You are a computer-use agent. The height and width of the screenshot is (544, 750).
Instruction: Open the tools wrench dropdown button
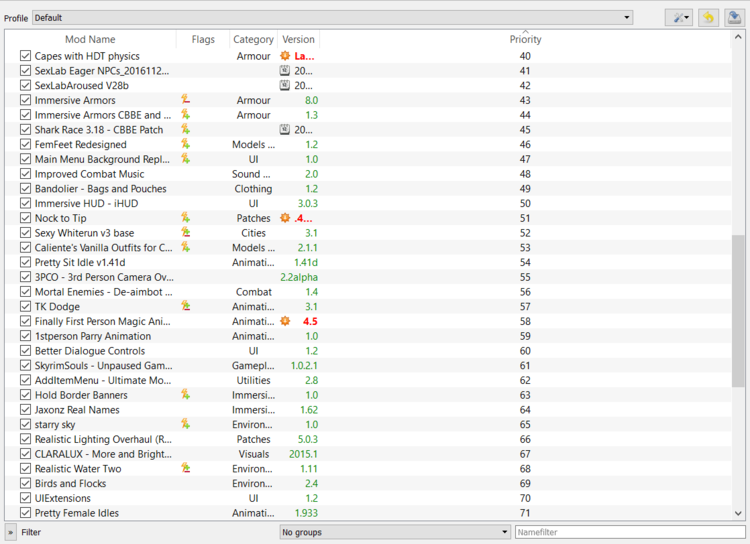coord(679,18)
